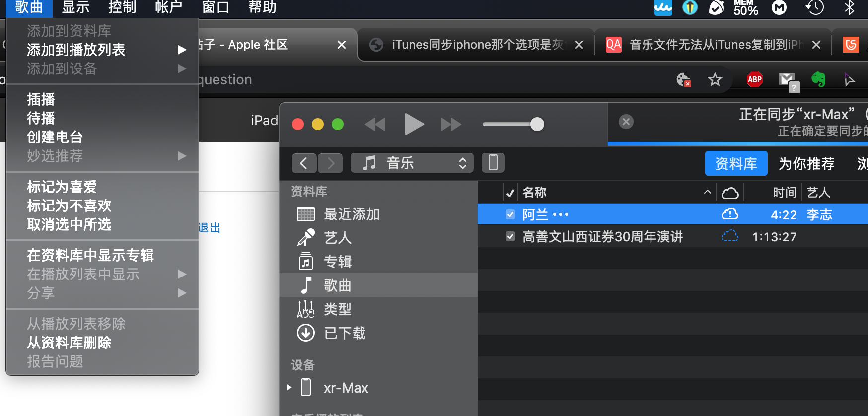
Task: Select 从资料库删除 menu item
Action: point(69,343)
